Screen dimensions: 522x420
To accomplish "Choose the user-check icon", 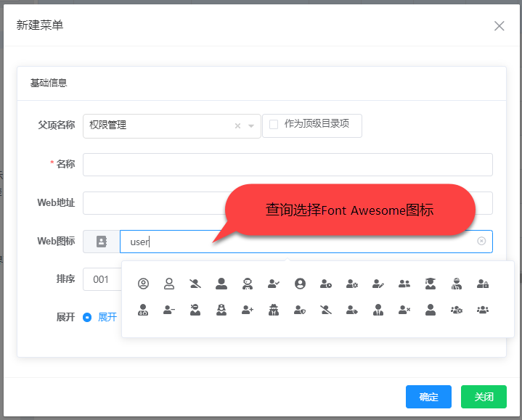I will [x=274, y=284].
